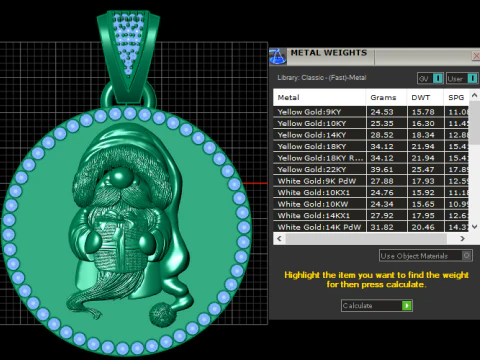Select the White Gold:9K PdW row
Image resolution: width=480 pixels, height=360 pixels.
point(371,181)
